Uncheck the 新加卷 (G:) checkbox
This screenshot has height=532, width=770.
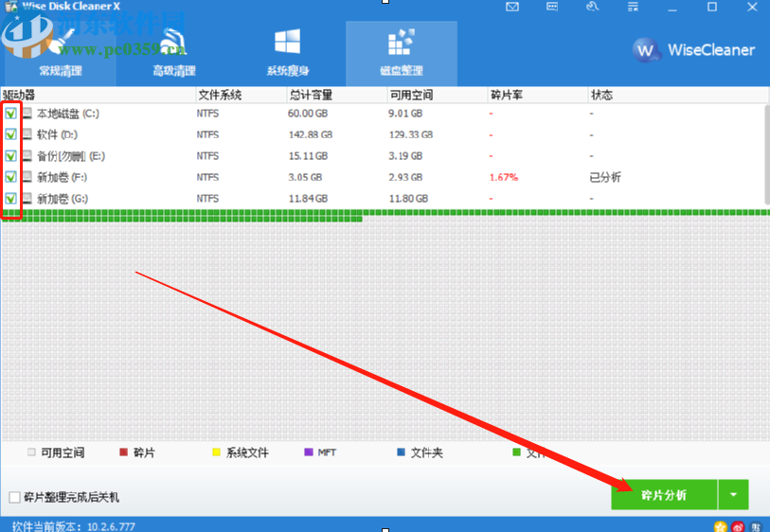[x=10, y=199]
